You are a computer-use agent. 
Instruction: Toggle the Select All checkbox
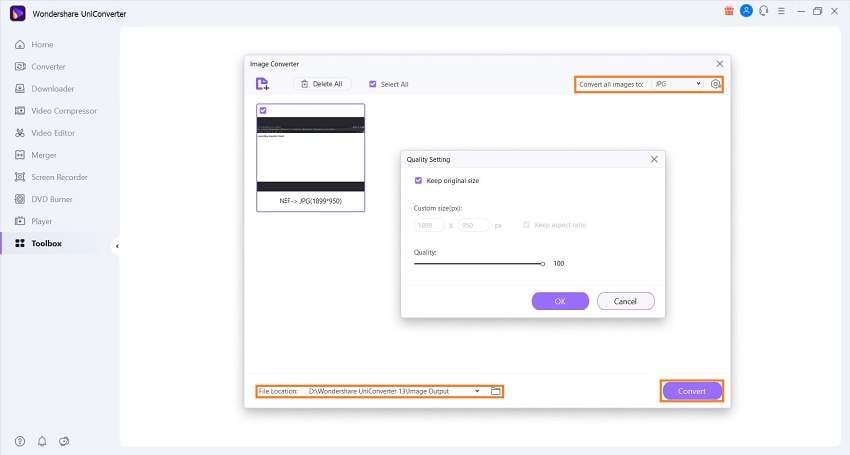pyautogui.click(x=372, y=84)
